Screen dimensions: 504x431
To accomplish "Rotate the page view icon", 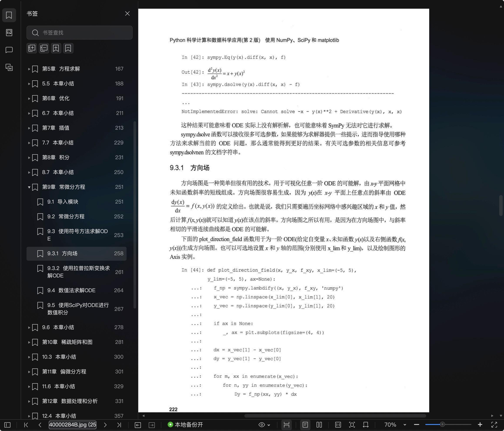I will pos(365,425).
